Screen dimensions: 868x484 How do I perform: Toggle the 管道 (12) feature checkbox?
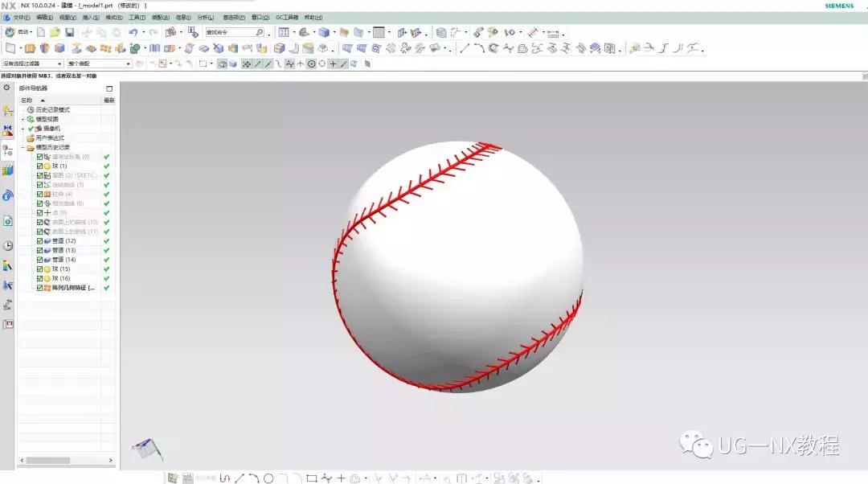[39, 241]
